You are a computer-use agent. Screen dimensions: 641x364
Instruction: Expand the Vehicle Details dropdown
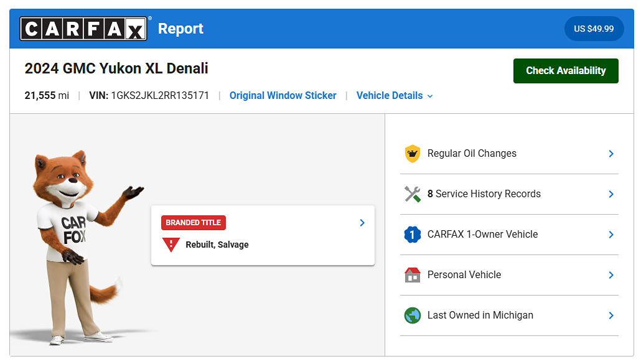[x=395, y=96]
